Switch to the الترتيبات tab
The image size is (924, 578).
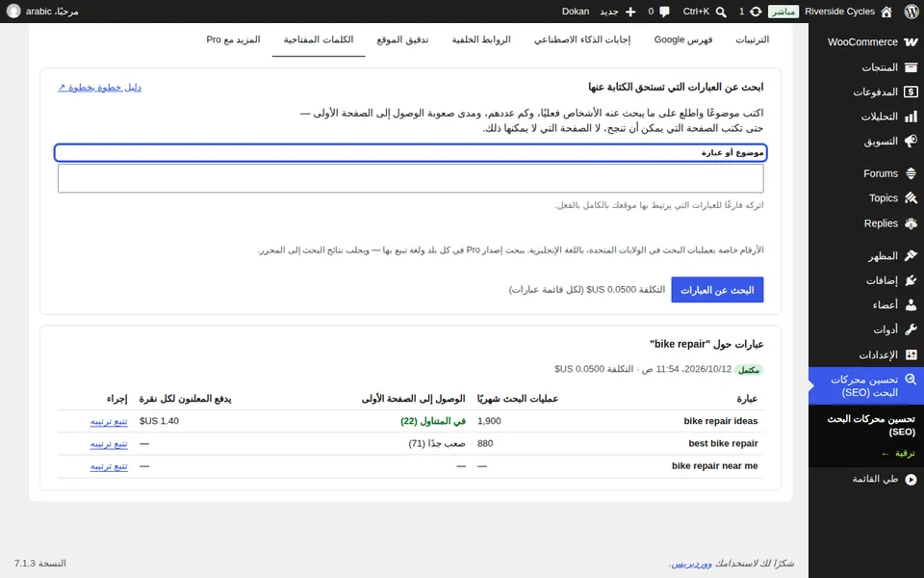point(752,39)
